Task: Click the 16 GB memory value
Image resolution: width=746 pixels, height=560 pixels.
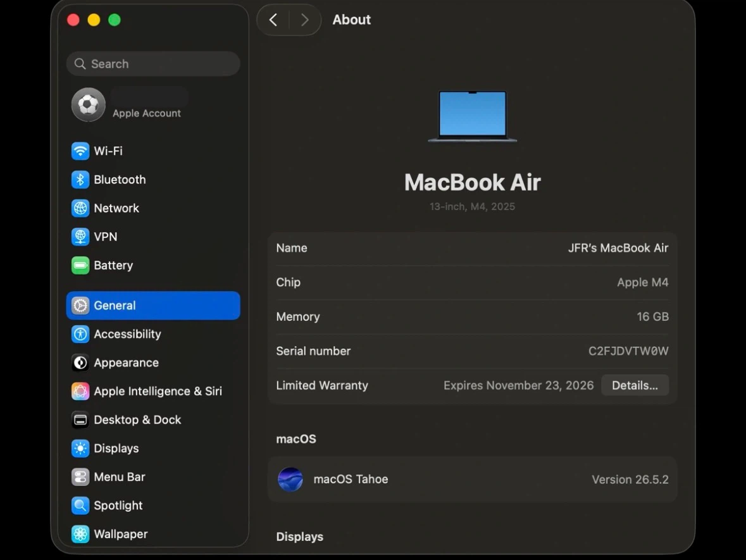Action: 653,316
